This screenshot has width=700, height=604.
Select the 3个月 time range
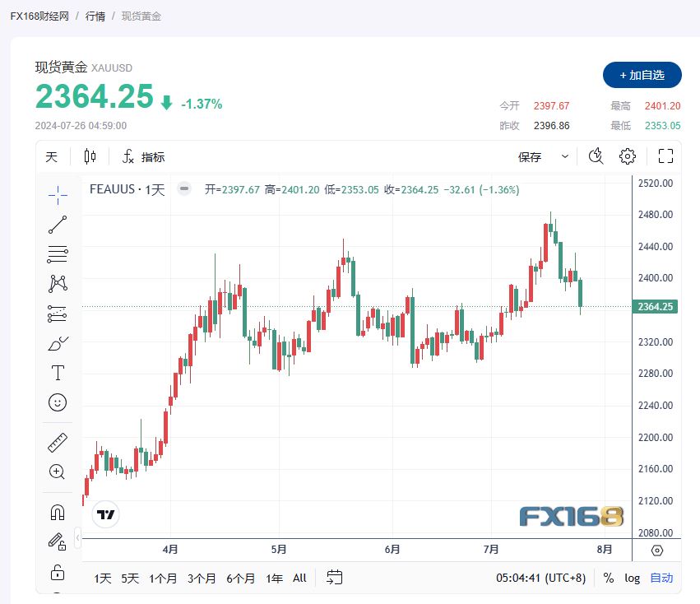pos(202,578)
